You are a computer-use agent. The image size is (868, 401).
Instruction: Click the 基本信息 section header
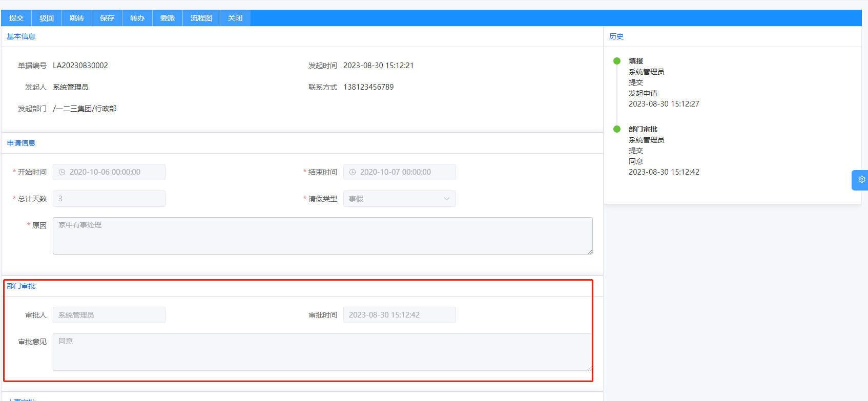[21, 36]
